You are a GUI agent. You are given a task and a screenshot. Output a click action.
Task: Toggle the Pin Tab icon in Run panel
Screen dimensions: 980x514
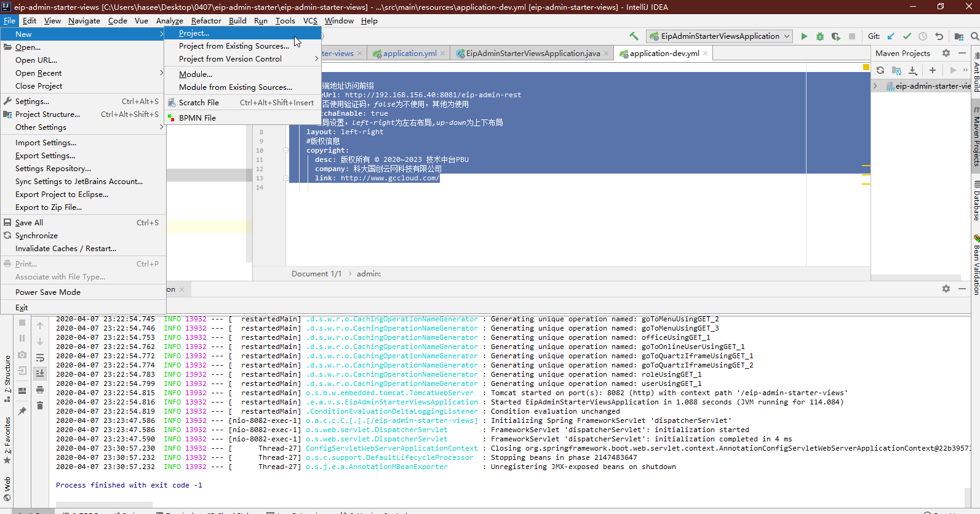[x=22, y=411]
